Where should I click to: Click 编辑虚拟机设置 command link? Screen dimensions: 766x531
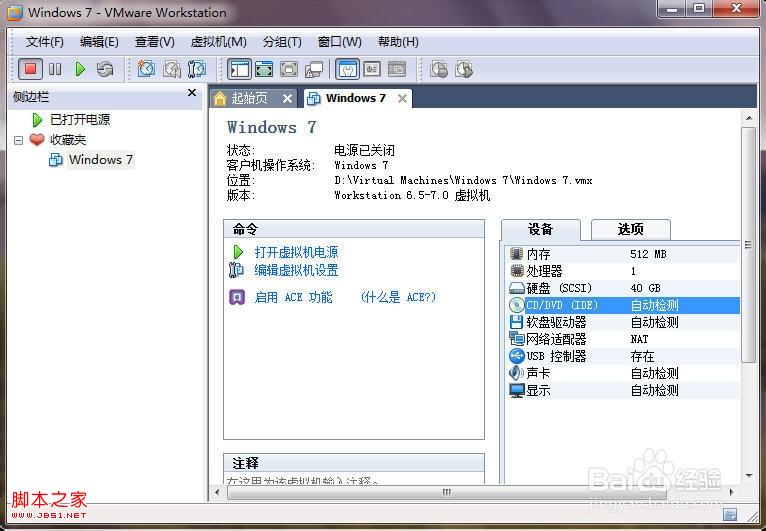pyautogui.click(x=297, y=270)
